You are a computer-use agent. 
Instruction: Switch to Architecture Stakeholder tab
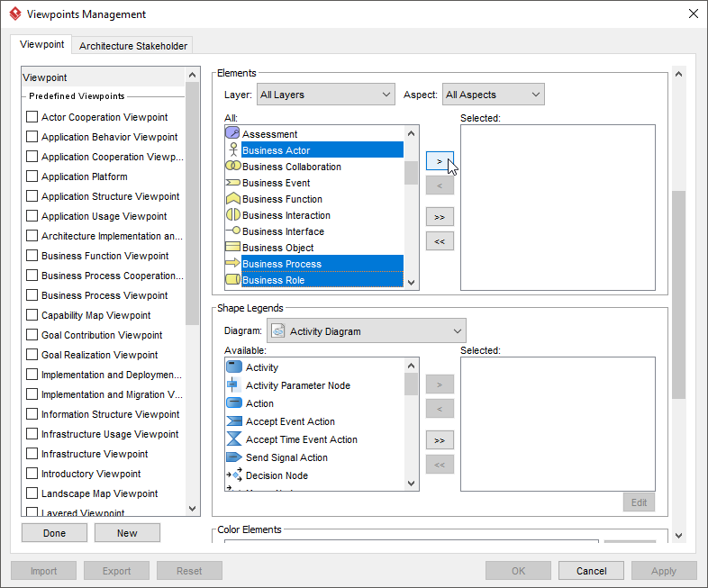[x=132, y=46]
